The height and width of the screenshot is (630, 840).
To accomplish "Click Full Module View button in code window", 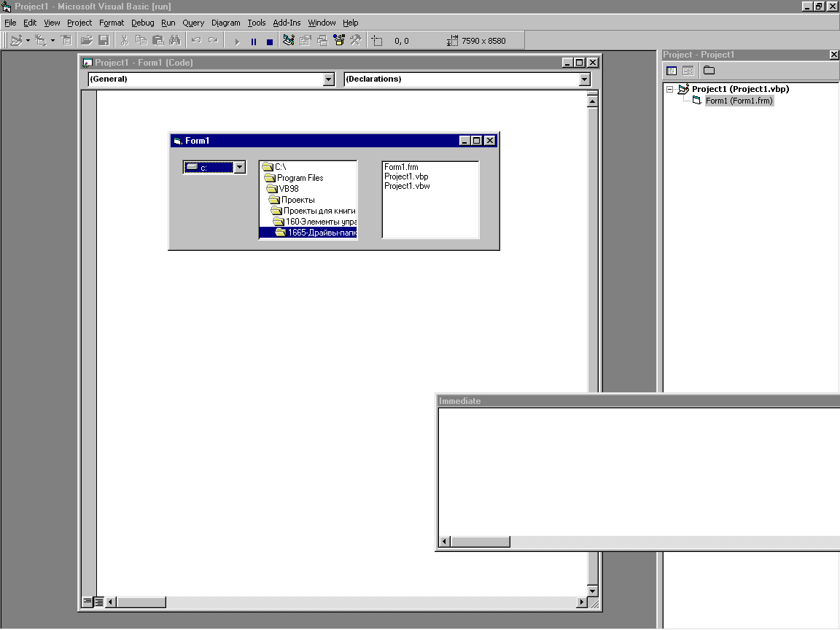I will coord(99,602).
